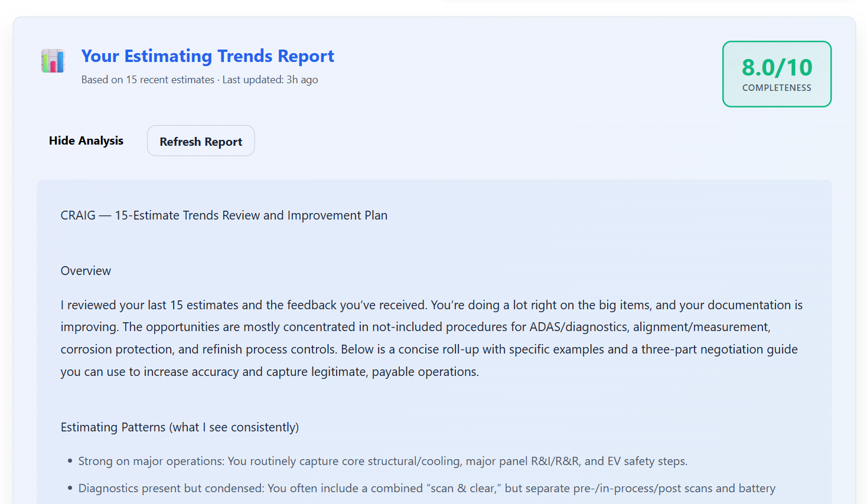Collapse the CRAIG improvement plan header

223,215
